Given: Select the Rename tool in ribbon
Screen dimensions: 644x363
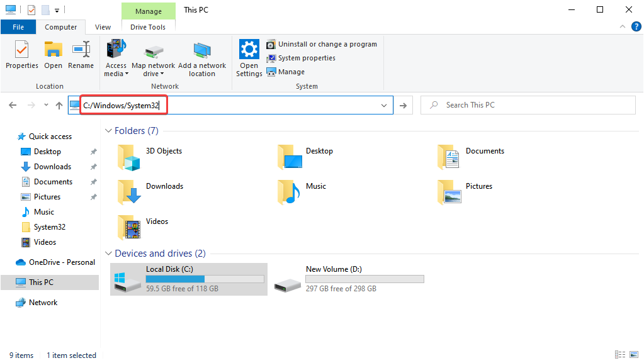Looking at the screenshot, I should click(81, 55).
